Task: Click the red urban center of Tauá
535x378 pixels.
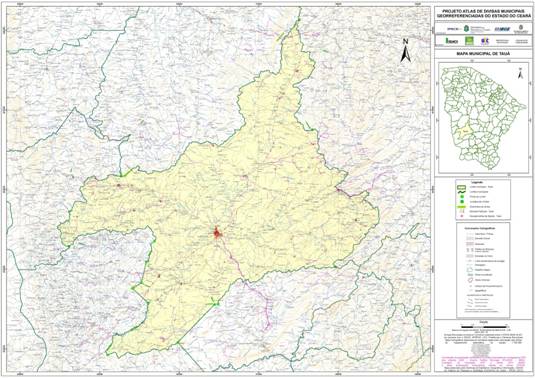Action: click(x=217, y=233)
